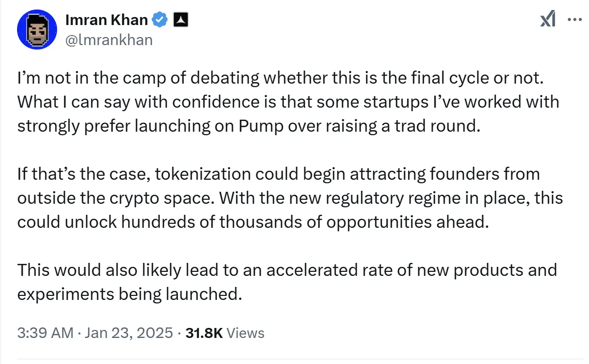This screenshot has width=589, height=364.
Task: Click the phrase "outside the crypto space"
Action: [114, 198]
